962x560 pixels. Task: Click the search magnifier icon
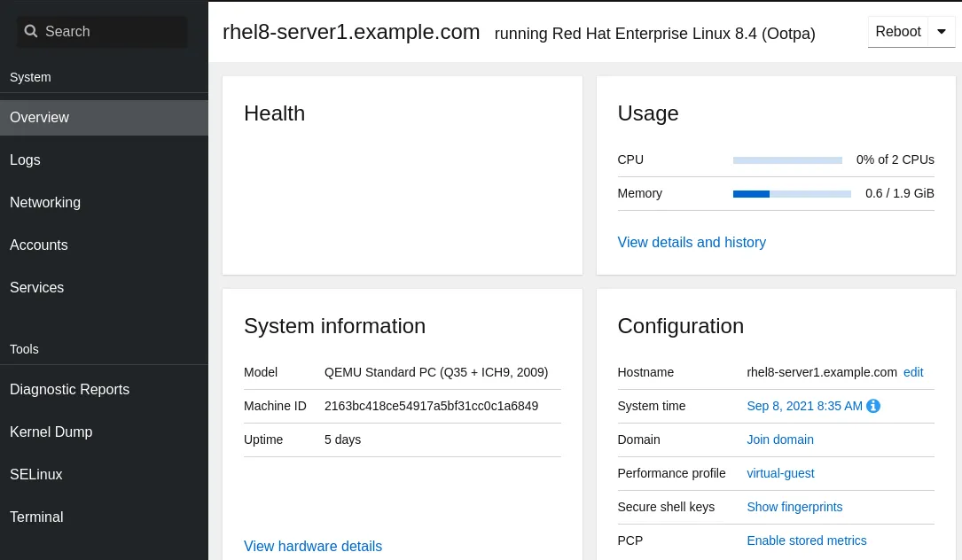click(31, 31)
